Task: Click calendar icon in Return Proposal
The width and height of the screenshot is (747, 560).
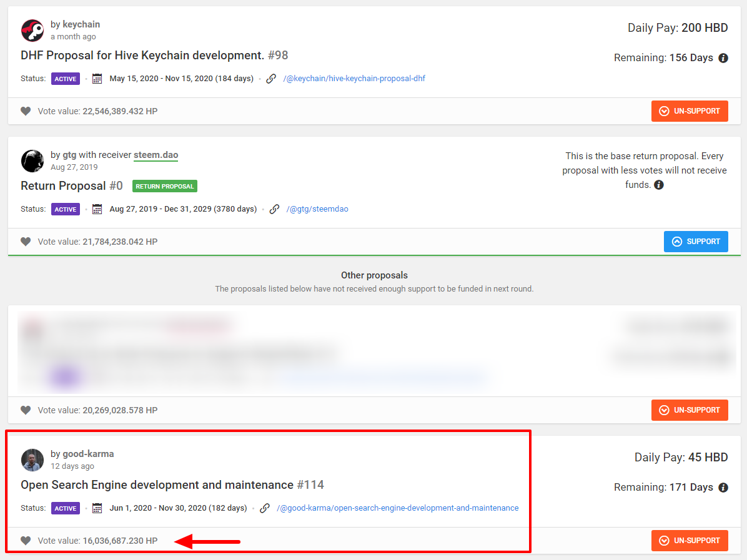Action: [97, 209]
